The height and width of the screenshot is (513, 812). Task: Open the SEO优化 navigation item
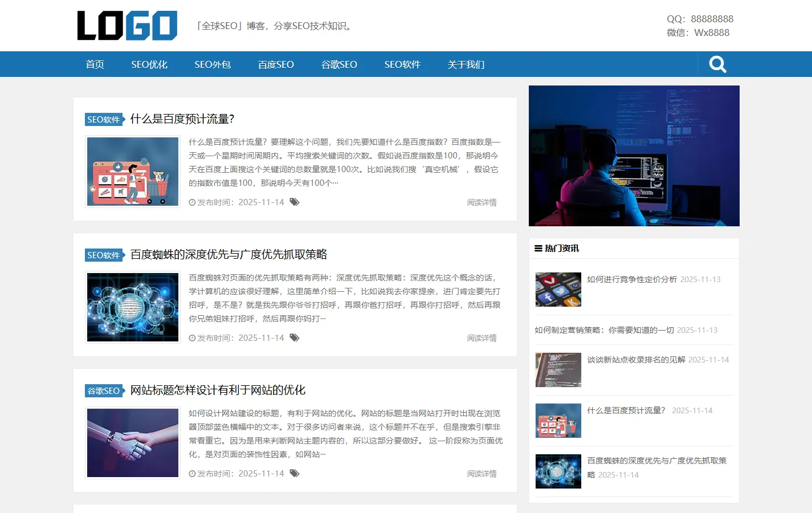149,64
